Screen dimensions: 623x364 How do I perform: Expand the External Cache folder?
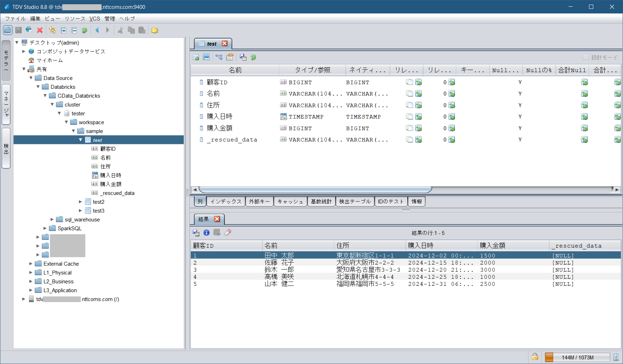[x=31, y=264]
